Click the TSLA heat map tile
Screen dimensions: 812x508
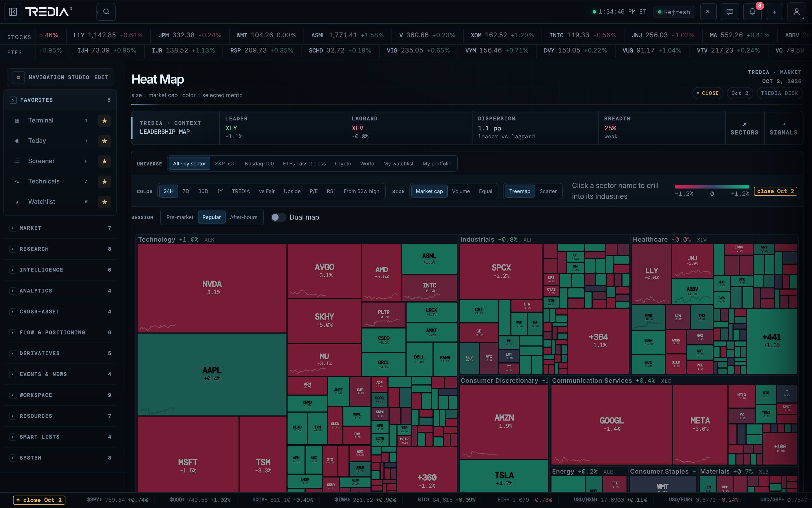pos(504,476)
